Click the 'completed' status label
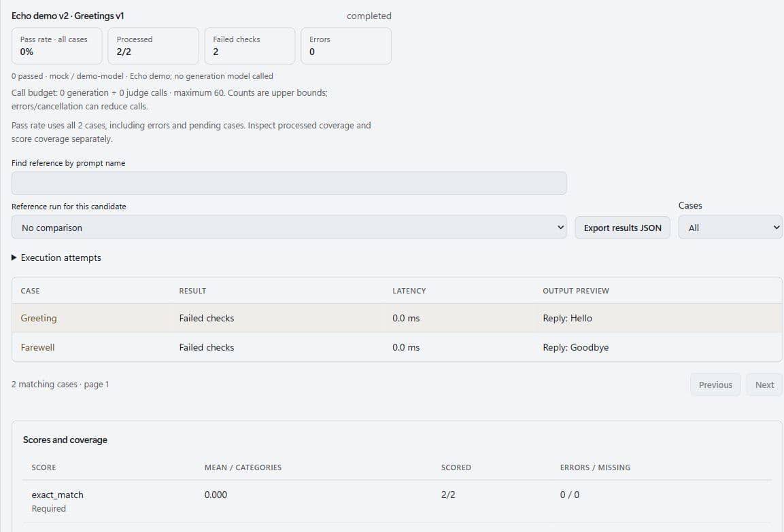 369,16
